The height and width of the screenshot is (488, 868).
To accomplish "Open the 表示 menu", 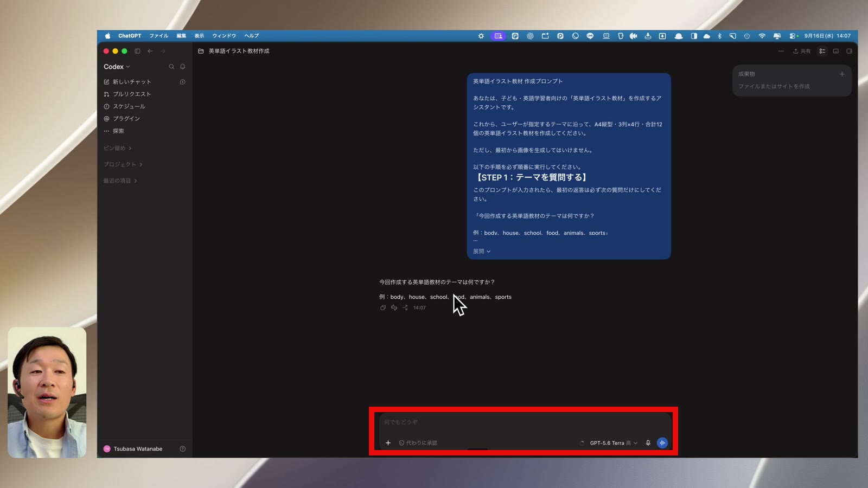I will point(199,36).
